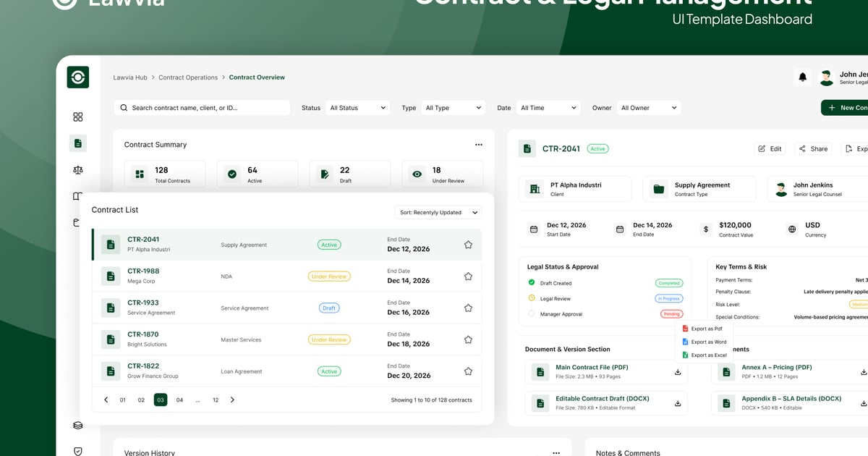The width and height of the screenshot is (868, 456).
Task: Click the search contract input field
Action: [202, 108]
